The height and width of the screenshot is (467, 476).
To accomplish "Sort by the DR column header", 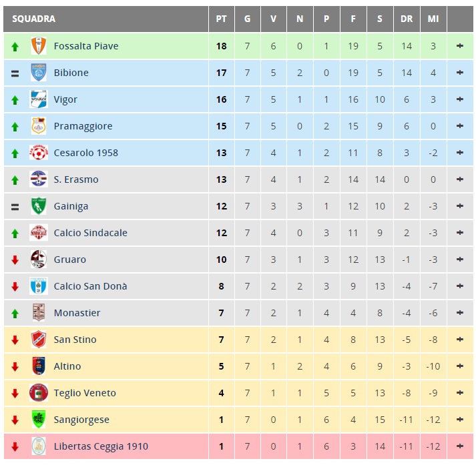I will pos(407,19).
